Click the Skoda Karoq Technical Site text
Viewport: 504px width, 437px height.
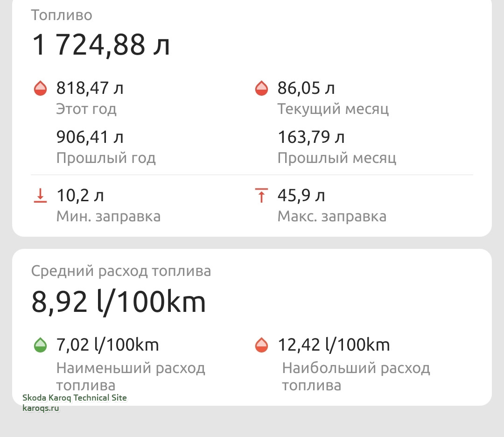[75, 398]
